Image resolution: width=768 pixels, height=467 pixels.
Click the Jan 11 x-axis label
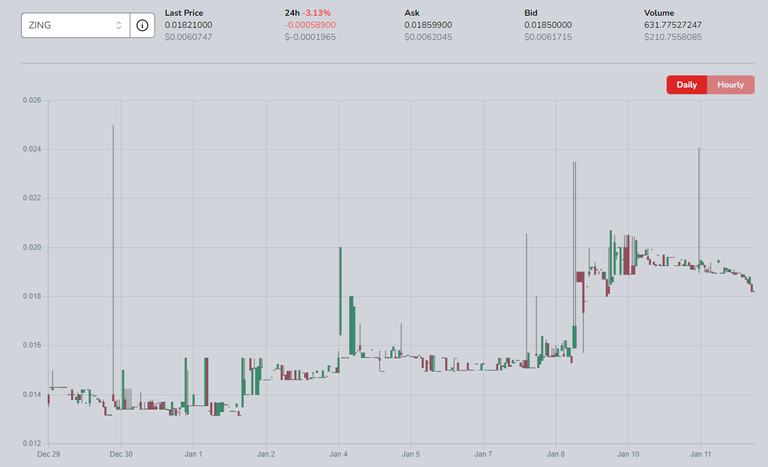[700, 454]
